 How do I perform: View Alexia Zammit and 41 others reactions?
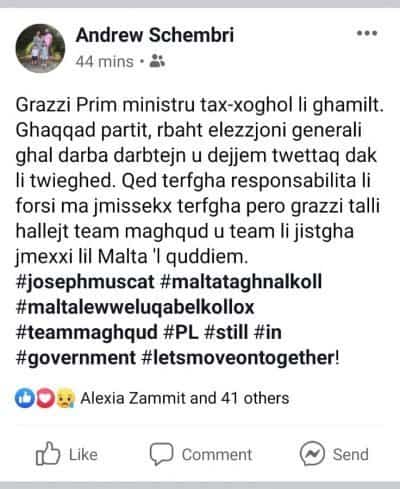pyautogui.click(x=185, y=398)
